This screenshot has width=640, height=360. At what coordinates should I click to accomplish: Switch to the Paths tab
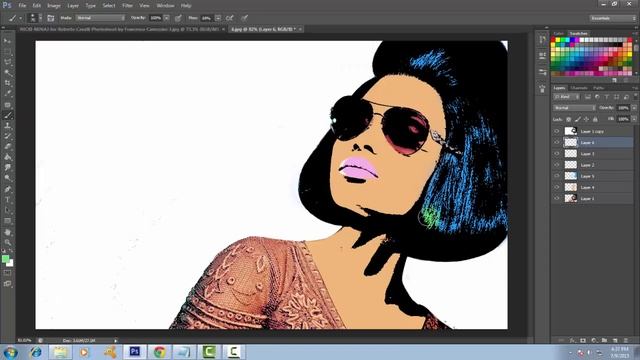coord(598,88)
